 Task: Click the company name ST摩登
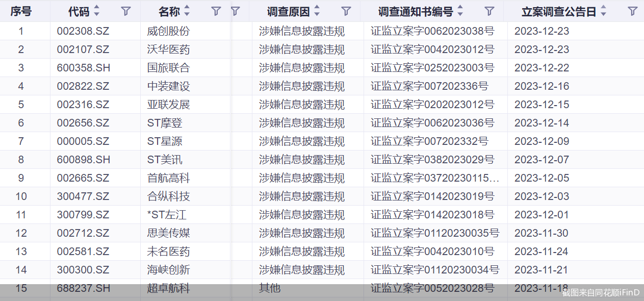tap(165, 123)
